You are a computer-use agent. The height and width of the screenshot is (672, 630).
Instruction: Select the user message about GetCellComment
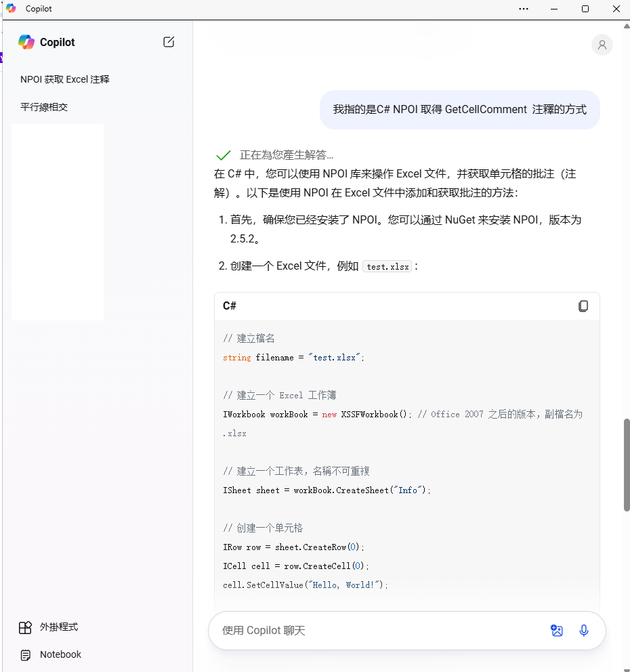pos(459,110)
